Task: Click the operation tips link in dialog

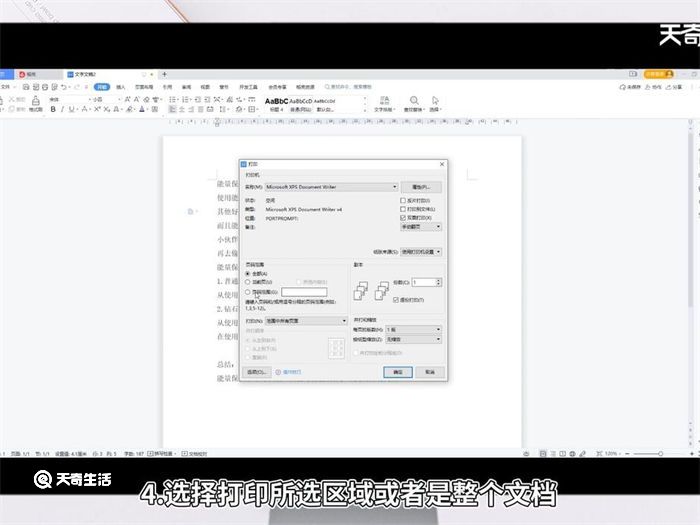Action: coord(292,372)
